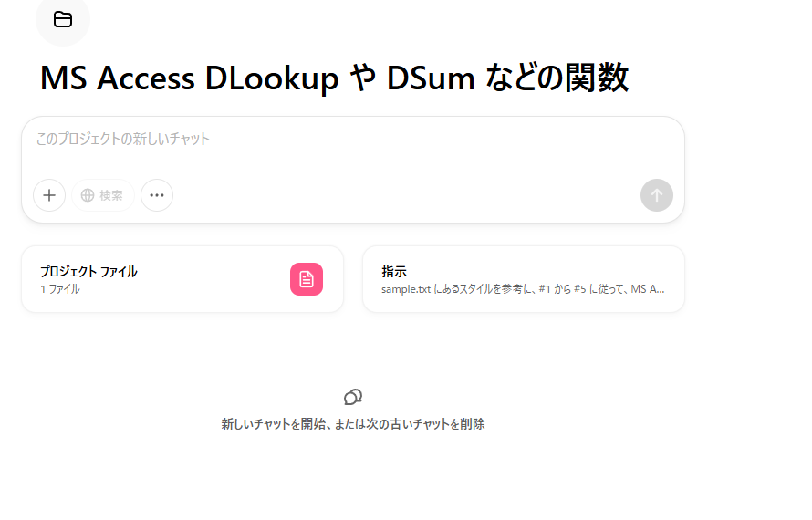Toggle the 検索 web search button

point(102,195)
